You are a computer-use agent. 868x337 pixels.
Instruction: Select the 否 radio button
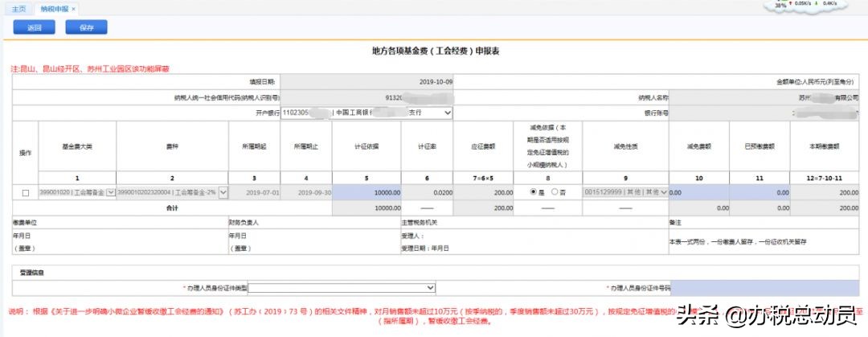pos(554,191)
